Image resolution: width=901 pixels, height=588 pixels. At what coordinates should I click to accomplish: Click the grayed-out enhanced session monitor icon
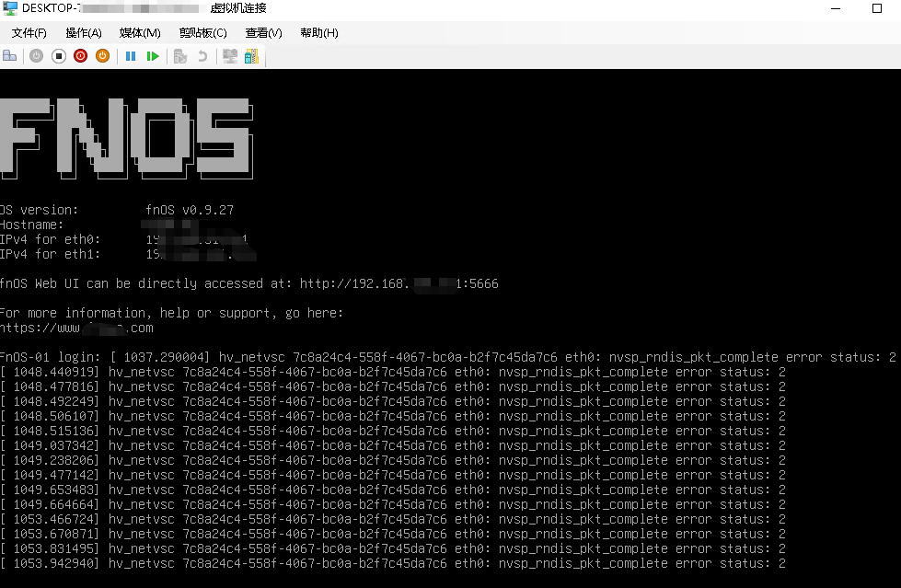[x=230, y=56]
